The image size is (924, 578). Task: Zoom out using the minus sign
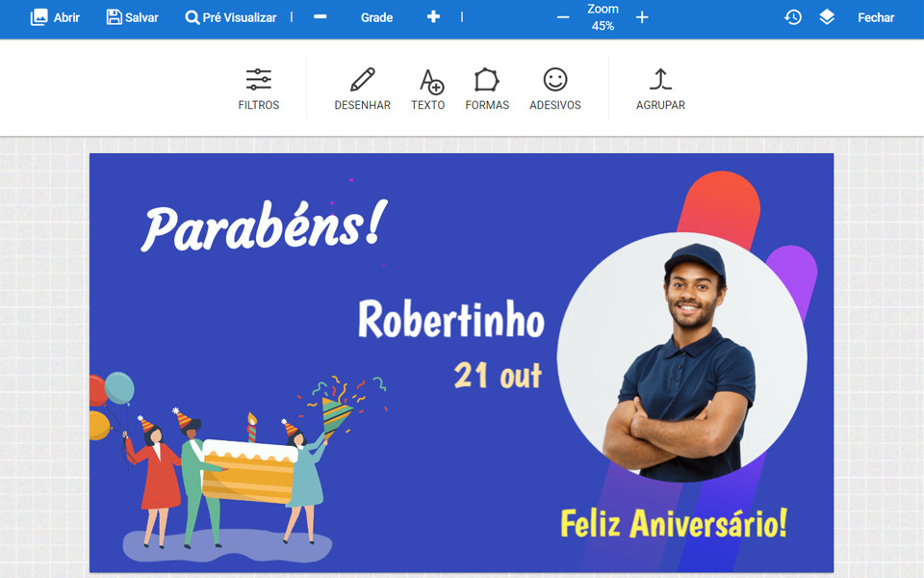pyautogui.click(x=563, y=17)
